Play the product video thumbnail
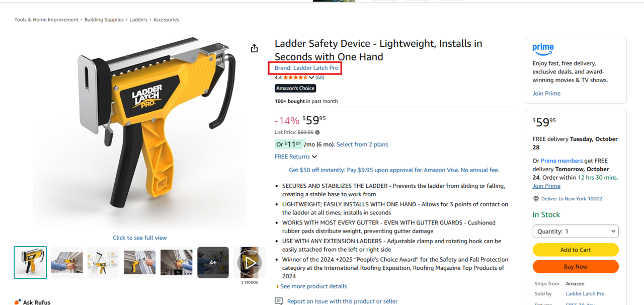This screenshot has height=305, width=644. pos(250,262)
